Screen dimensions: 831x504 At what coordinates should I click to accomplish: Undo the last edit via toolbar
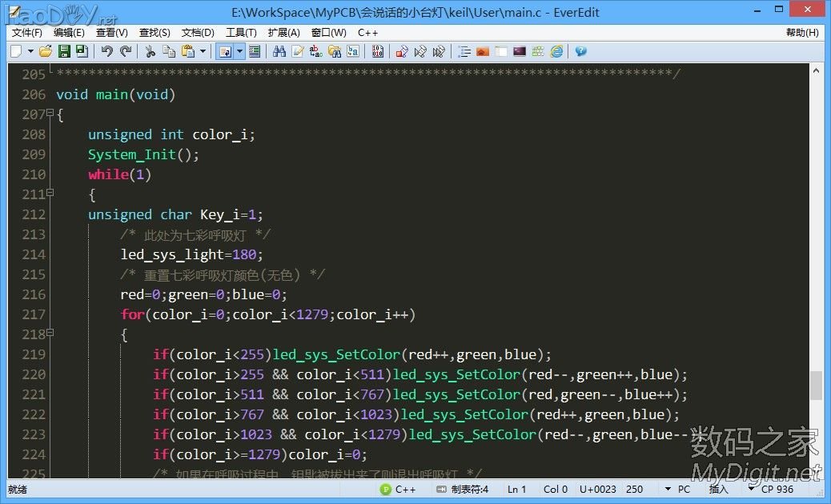107,51
